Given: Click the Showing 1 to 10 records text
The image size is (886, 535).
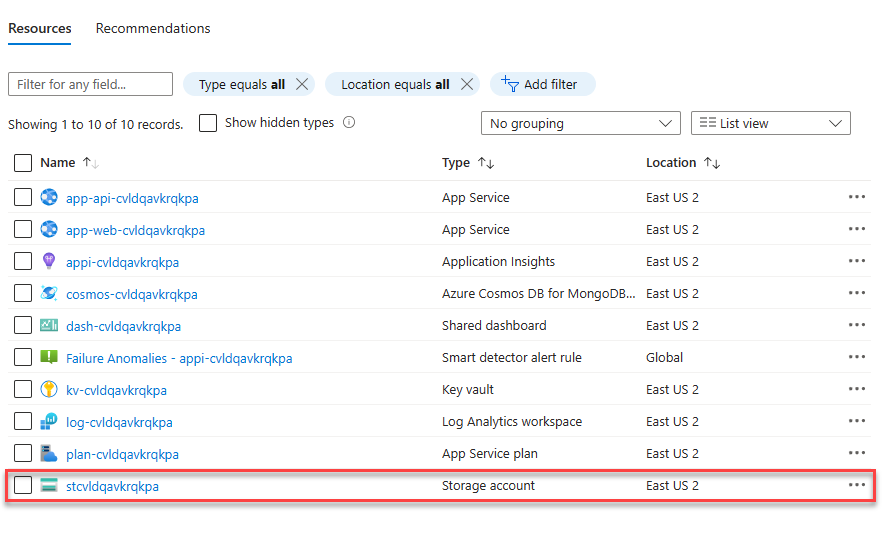Looking at the screenshot, I should 95,124.
